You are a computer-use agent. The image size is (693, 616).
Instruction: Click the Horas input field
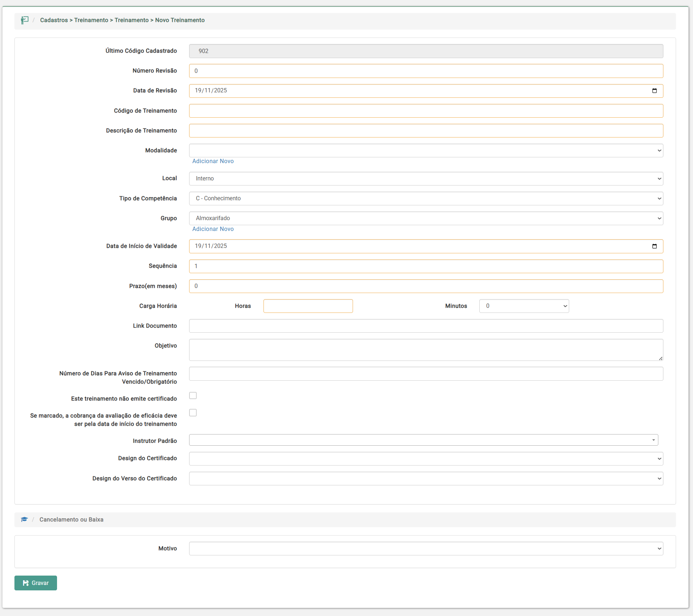click(308, 306)
